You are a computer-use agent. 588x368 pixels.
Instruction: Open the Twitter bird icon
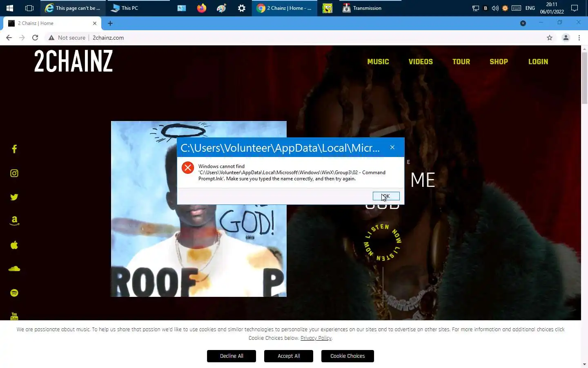14,197
